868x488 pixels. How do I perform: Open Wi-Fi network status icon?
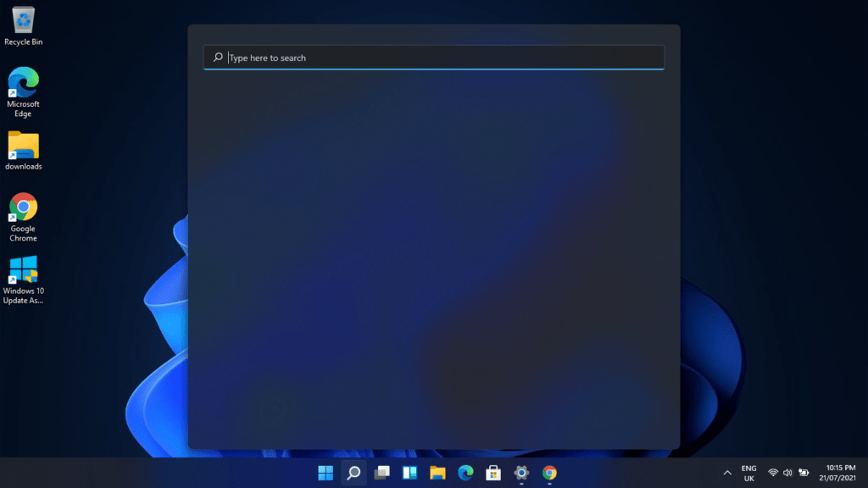click(x=773, y=473)
